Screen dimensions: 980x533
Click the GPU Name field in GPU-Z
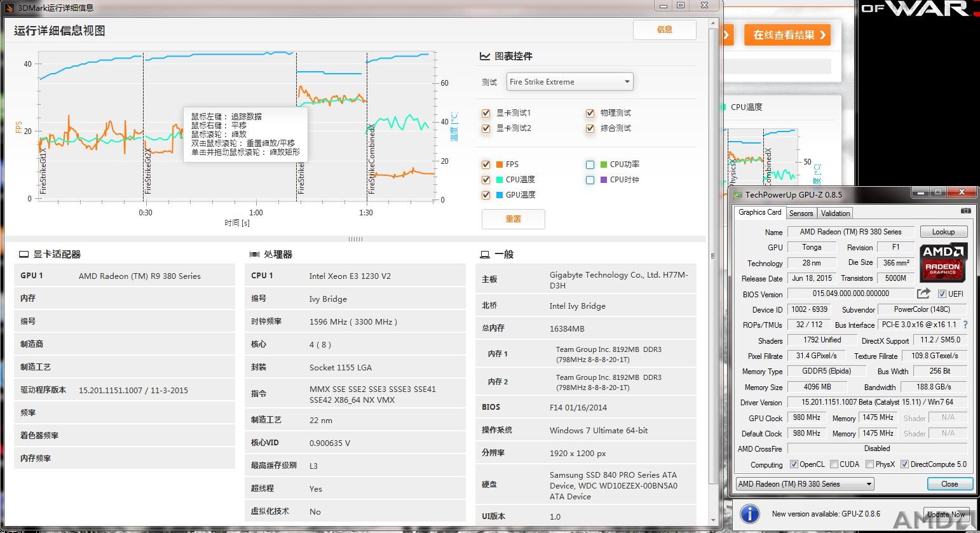coord(850,232)
